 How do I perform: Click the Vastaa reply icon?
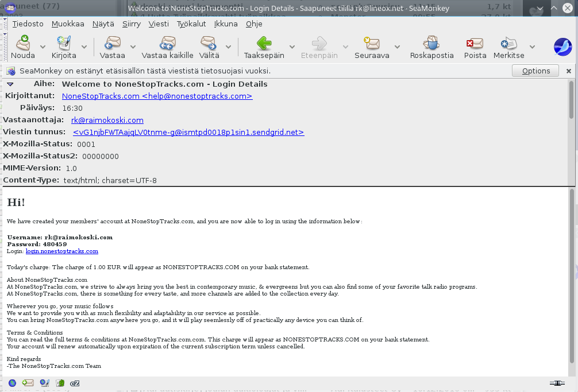tap(112, 43)
